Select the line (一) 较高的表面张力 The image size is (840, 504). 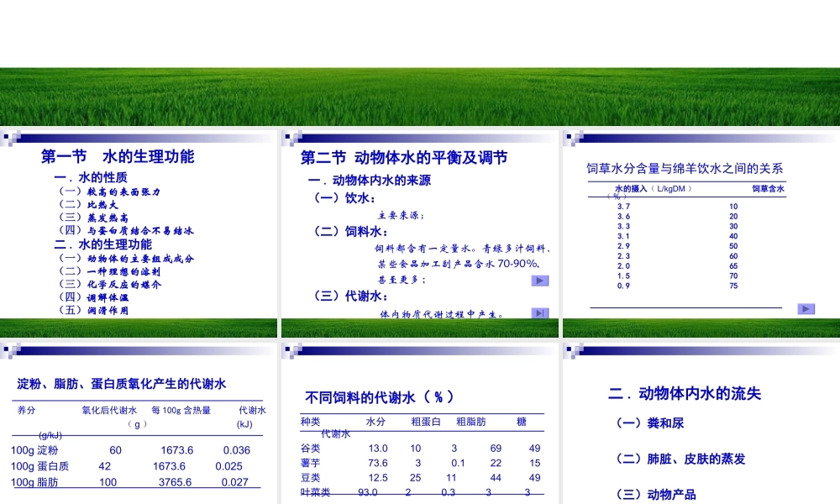pyautogui.click(x=109, y=192)
